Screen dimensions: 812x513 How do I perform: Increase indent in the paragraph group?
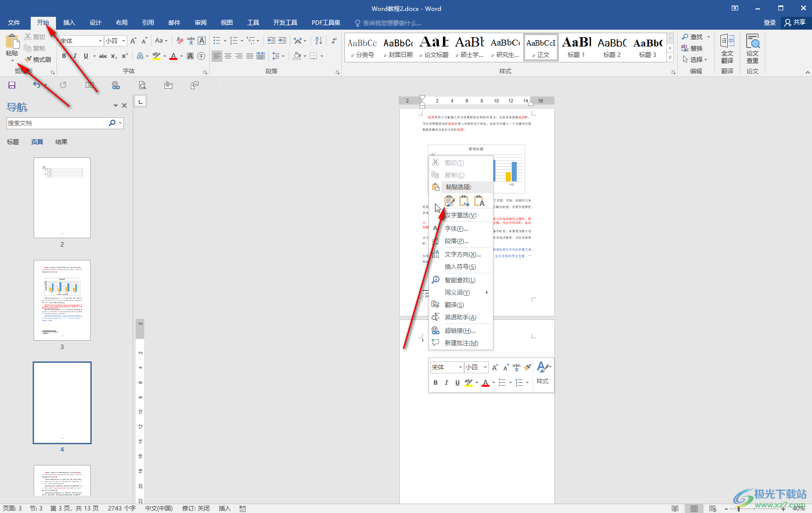click(x=283, y=41)
